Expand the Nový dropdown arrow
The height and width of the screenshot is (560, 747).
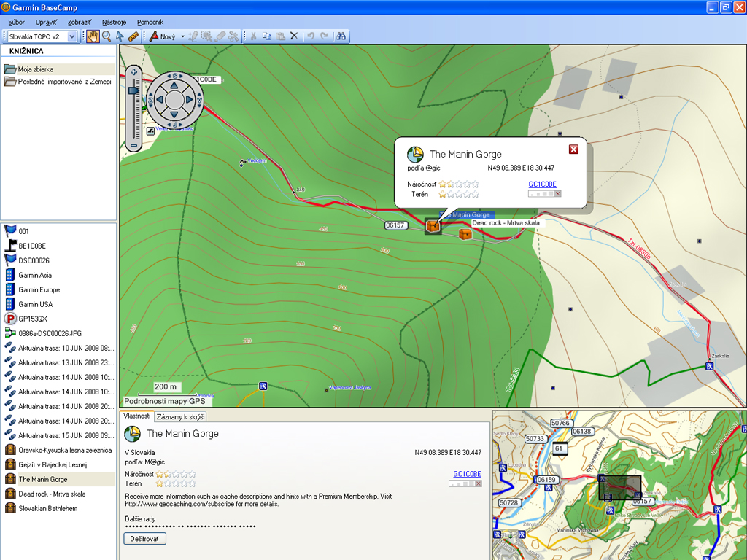[x=182, y=36]
